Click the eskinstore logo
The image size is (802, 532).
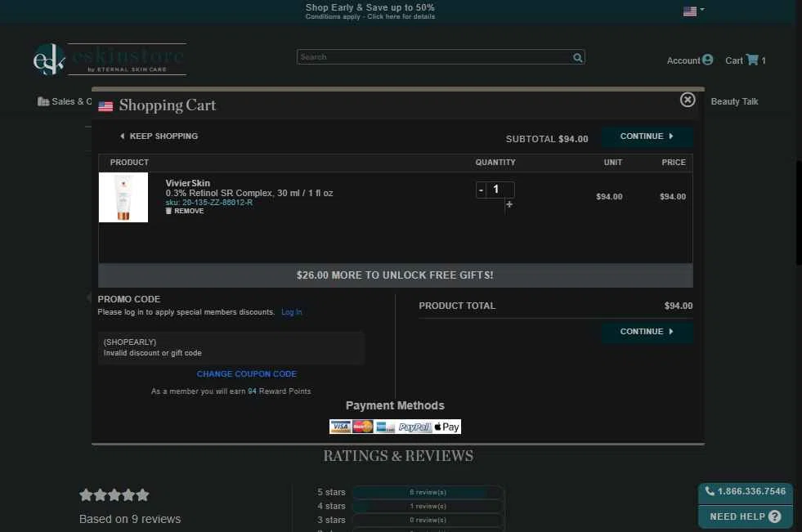110,60
